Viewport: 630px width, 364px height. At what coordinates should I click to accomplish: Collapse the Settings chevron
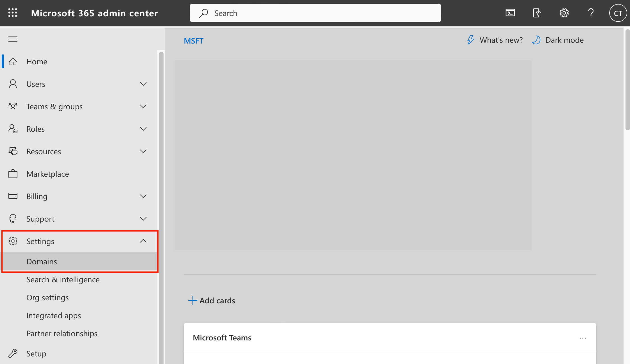[x=143, y=241]
